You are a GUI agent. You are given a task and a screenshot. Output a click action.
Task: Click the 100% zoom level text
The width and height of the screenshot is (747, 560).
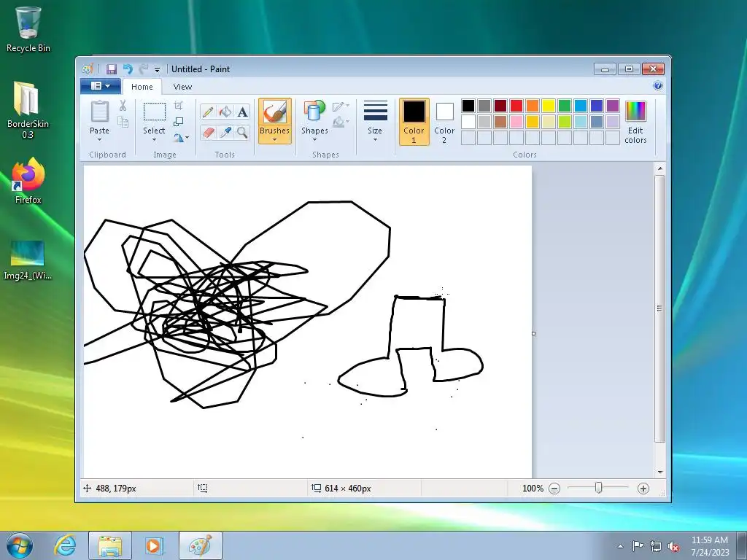[533, 489]
